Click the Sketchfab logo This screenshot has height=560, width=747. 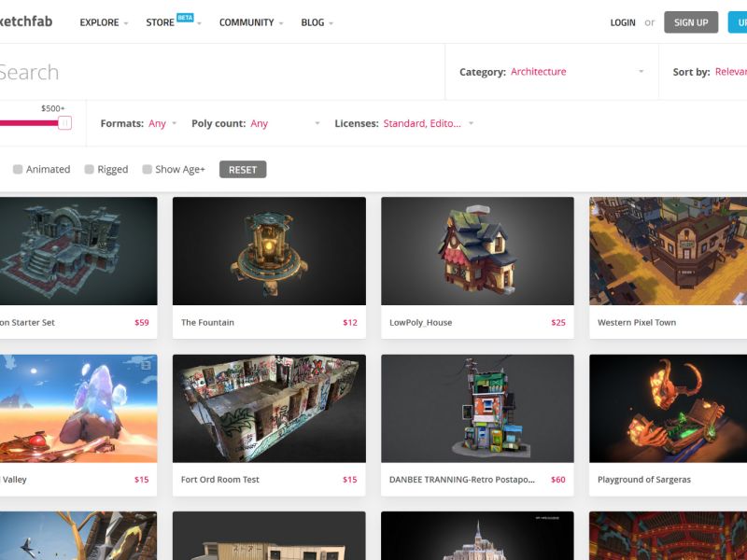click(x=26, y=21)
